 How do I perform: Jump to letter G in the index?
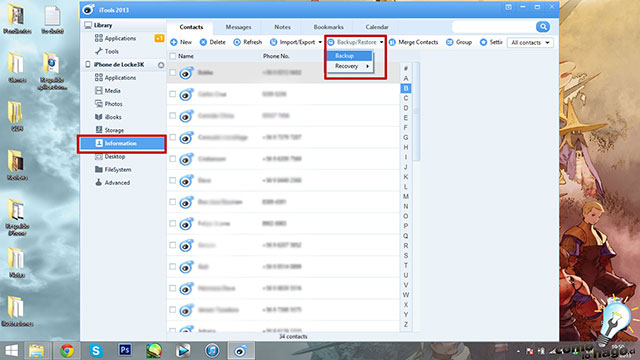pos(406,137)
